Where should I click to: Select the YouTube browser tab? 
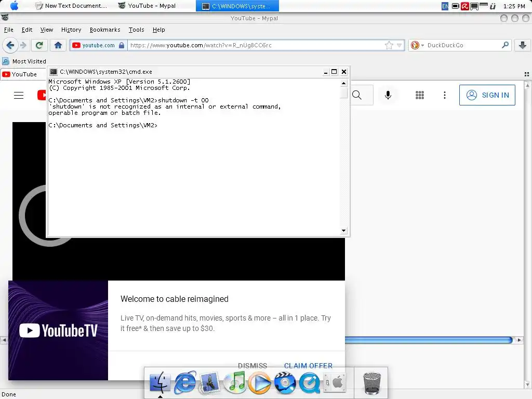[23, 74]
